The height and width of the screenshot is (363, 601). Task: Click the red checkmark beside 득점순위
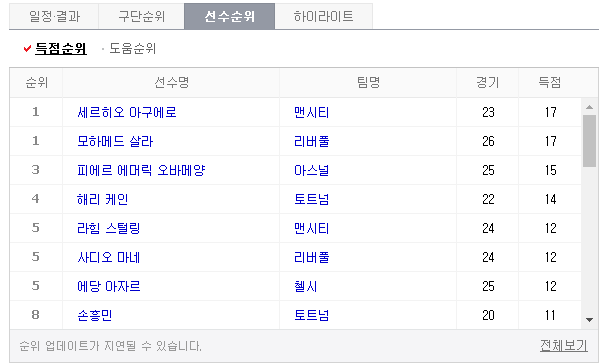(x=27, y=49)
